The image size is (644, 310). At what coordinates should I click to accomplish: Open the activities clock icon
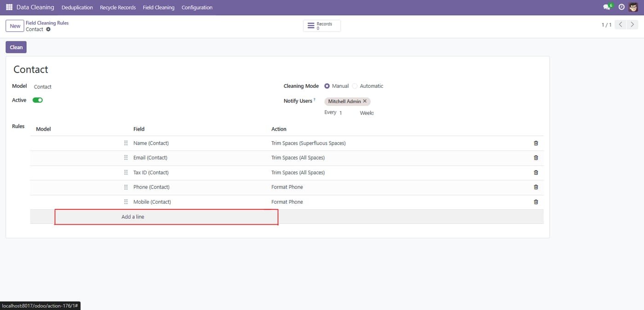point(621,7)
